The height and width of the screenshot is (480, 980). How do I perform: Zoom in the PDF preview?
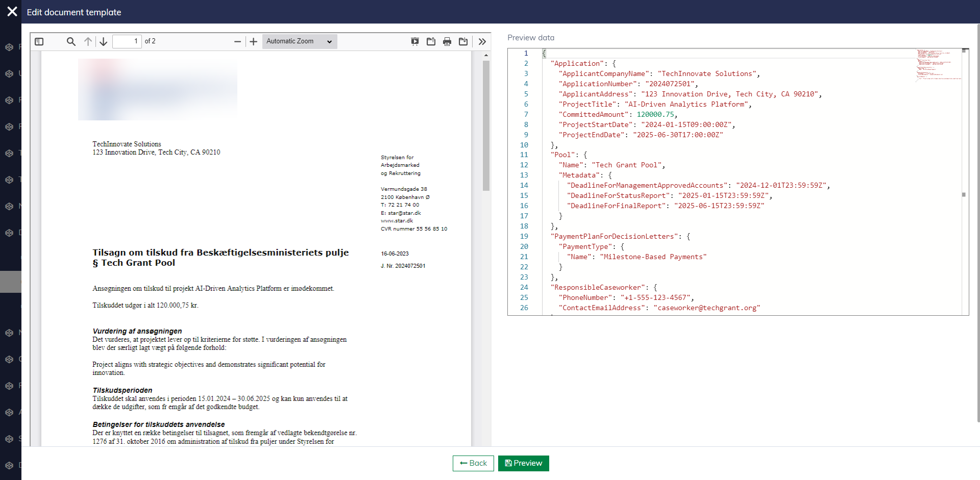click(253, 41)
